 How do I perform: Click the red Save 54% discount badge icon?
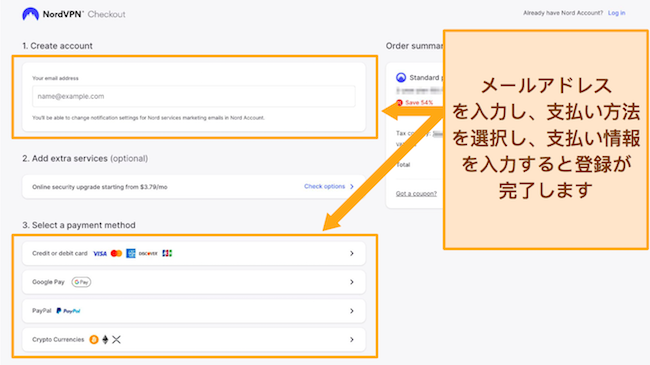point(400,102)
